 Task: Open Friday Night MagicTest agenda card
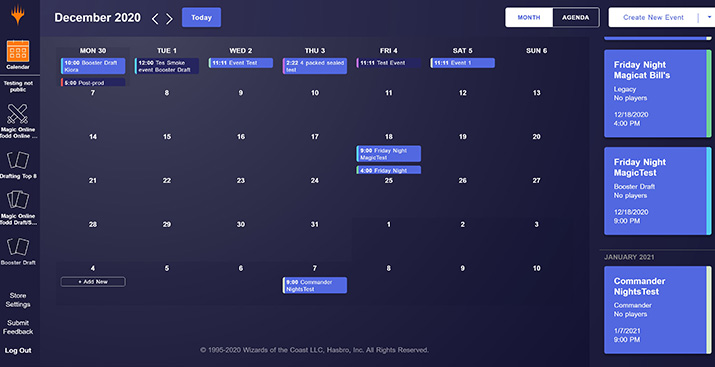pos(658,191)
